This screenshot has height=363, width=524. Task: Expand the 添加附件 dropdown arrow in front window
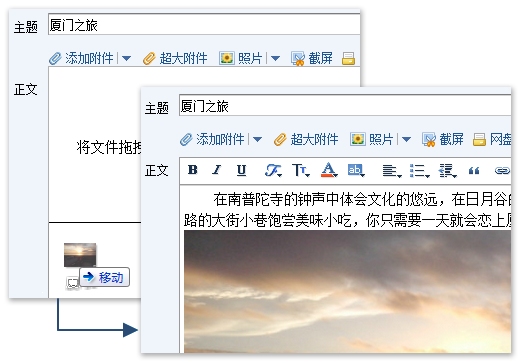click(257, 139)
